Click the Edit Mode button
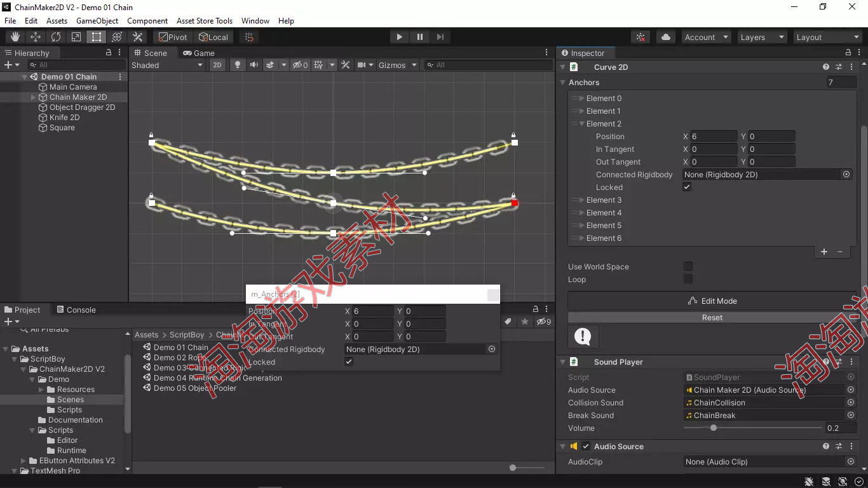Image resolution: width=868 pixels, height=488 pixels. tap(712, 301)
